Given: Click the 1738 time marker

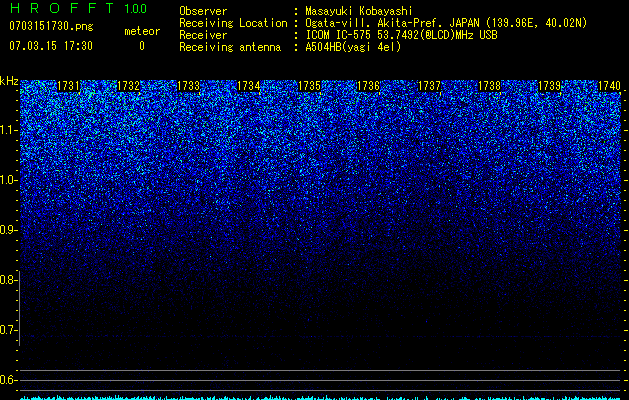Looking at the screenshot, I should click(489, 86).
